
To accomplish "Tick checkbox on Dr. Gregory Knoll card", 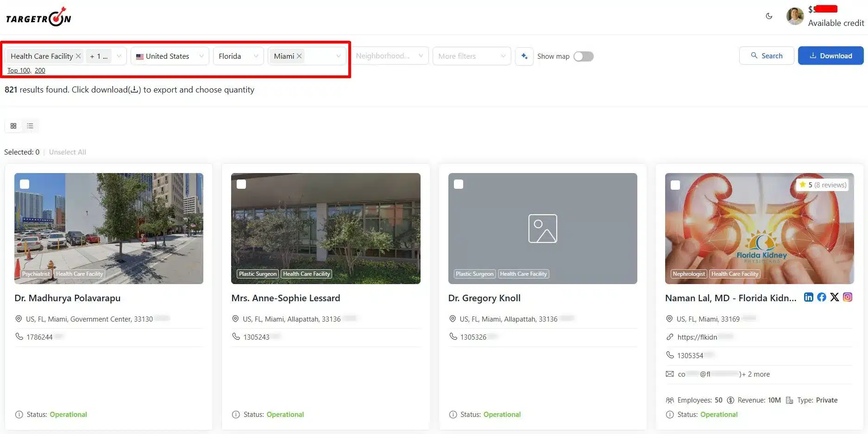I will (459, 184).
